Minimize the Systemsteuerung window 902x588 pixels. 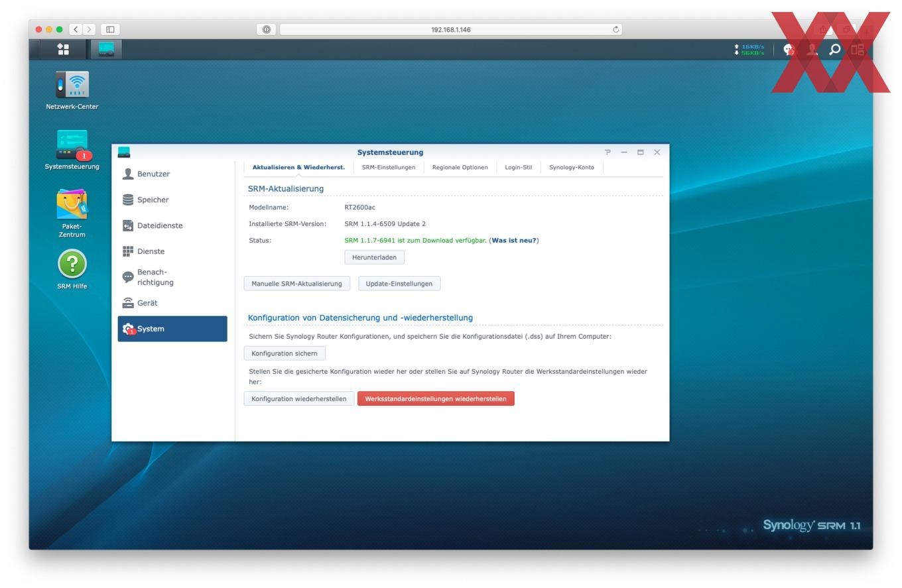pyautogui.click(x=624, y=152)
